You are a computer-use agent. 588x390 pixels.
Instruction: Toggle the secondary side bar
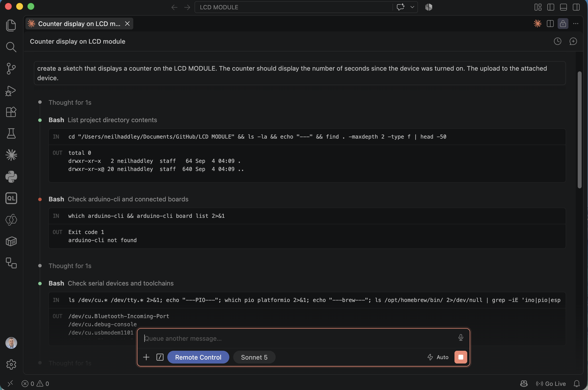click(x=576, y=7)
